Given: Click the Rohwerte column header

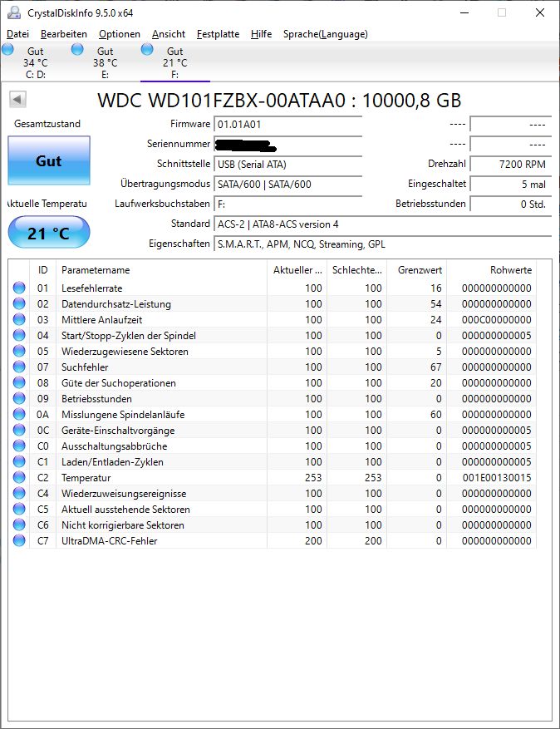Looking at the screenshot, I should (491, 270).
